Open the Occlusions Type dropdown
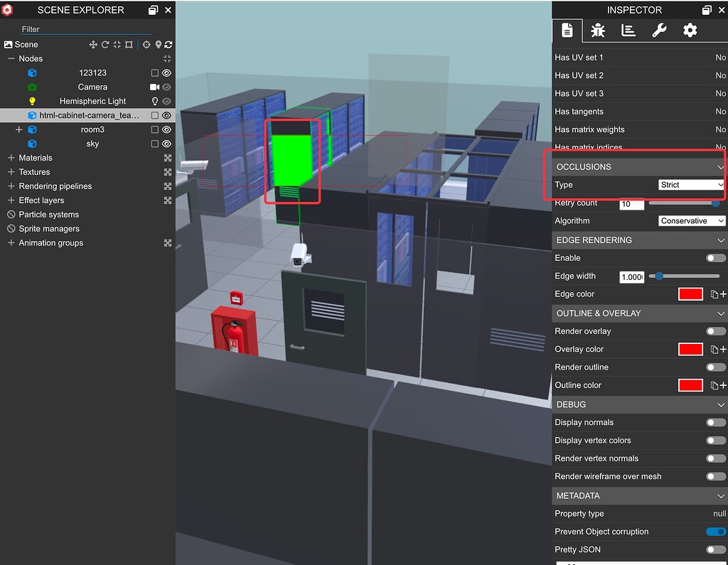This screenshot has width=728, height=565. pyautogui.click(x=690, y=184)
